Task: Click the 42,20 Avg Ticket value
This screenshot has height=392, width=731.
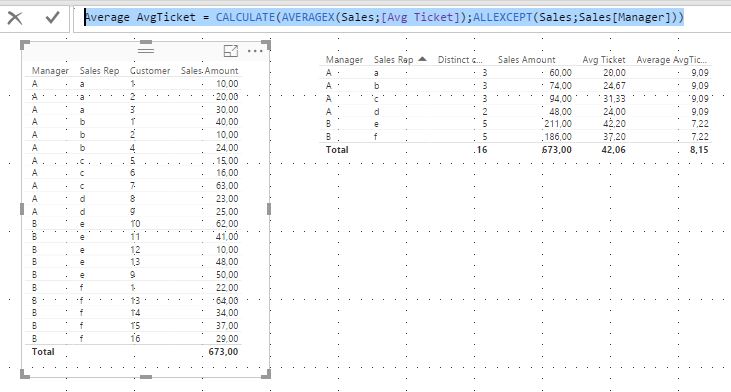Action: [614, 124]
